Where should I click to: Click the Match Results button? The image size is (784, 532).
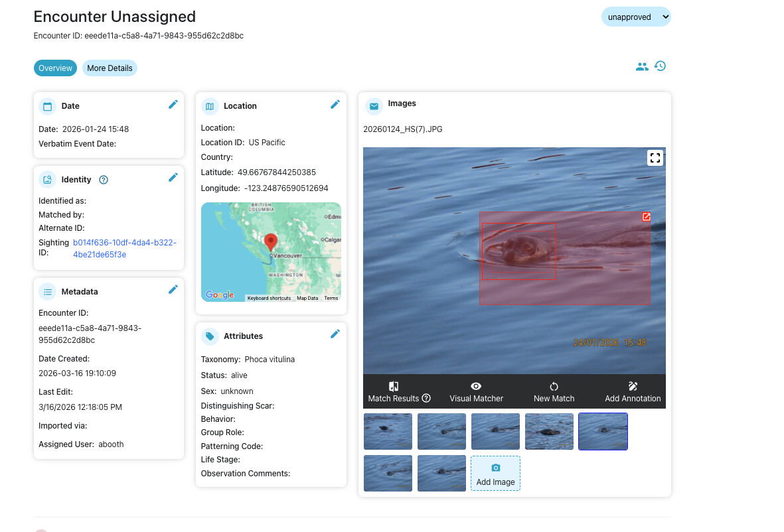[x=399, y=392]
